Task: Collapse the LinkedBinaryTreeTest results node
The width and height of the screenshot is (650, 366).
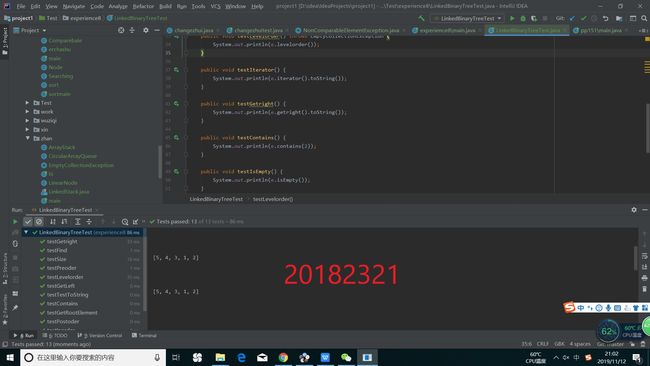Action: tap(26, 232)
